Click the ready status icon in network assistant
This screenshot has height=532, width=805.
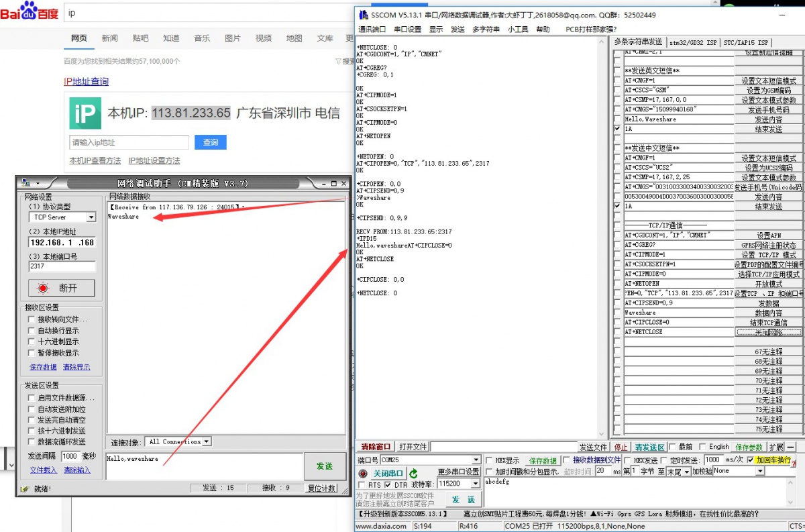[x=25, y=488]
